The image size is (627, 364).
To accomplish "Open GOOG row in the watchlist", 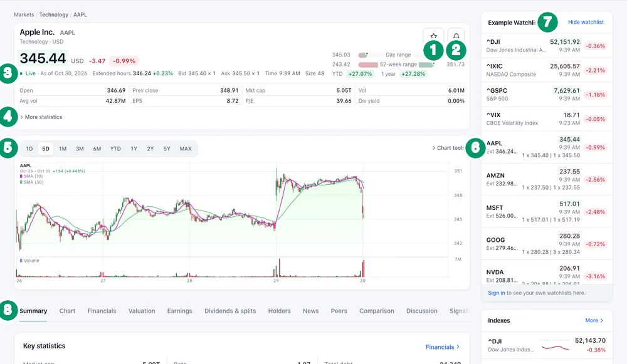I will click(x=547, y=244).
